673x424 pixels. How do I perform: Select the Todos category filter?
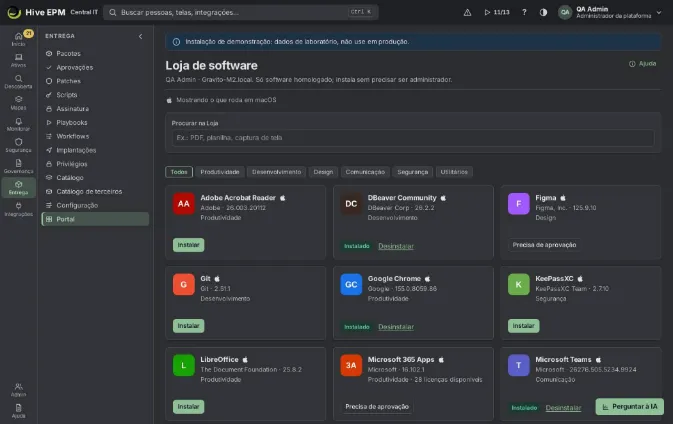tap(179, 172)
